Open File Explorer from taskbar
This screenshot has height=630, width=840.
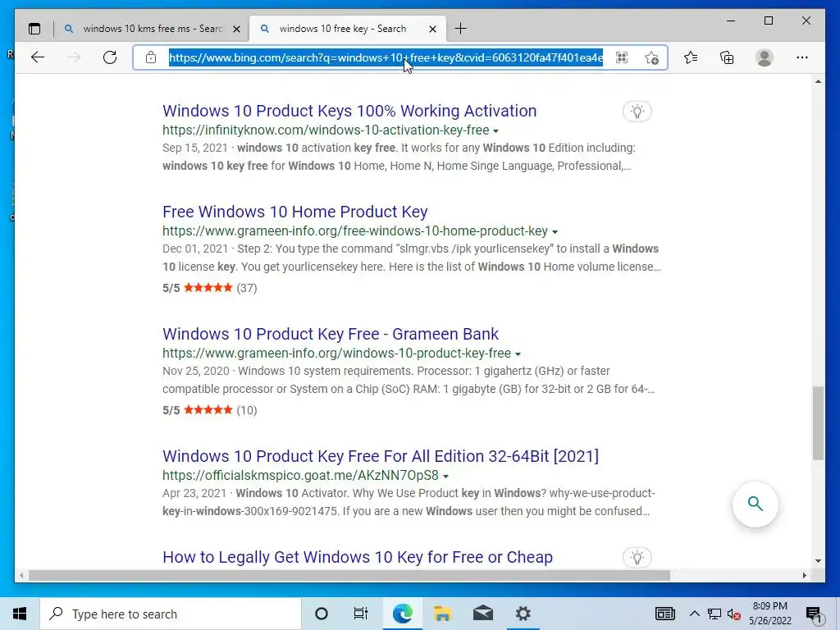point(442,614)
